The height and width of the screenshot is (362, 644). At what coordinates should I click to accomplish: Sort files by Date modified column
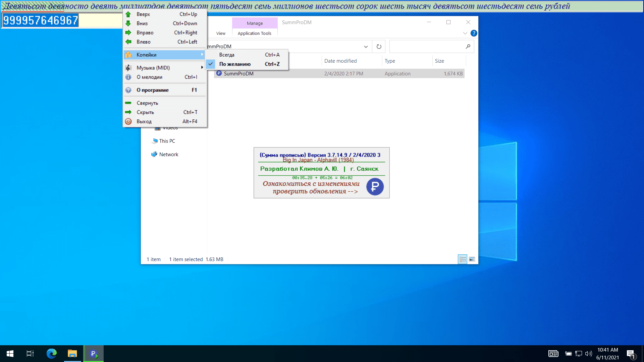pyautogui.click(x=340, y=61)
